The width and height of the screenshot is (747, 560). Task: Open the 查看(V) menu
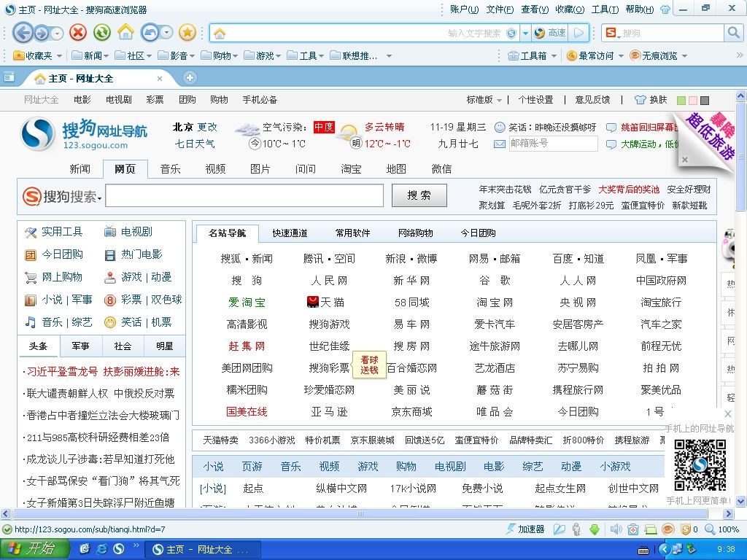(x=535, y=9)
